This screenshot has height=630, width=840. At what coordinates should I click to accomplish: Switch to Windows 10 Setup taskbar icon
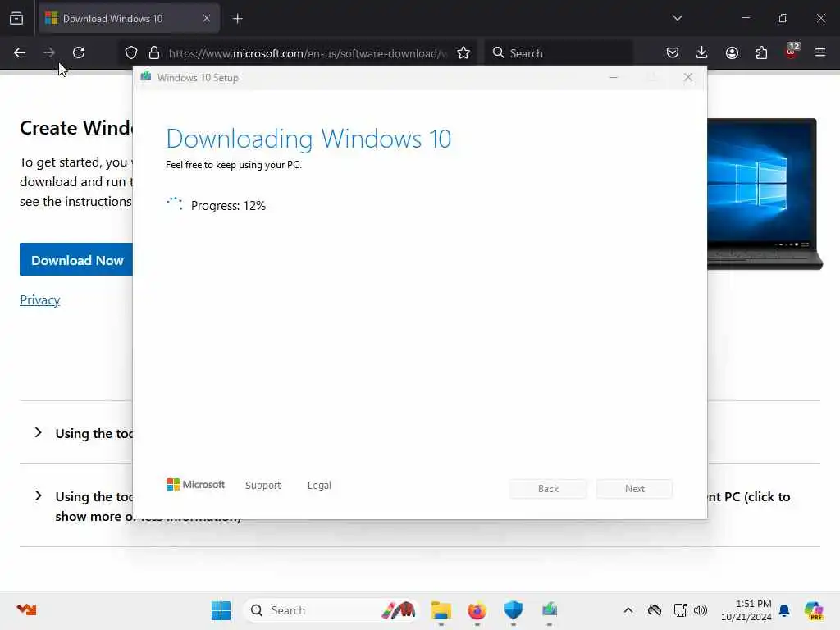tap(549, 610)
